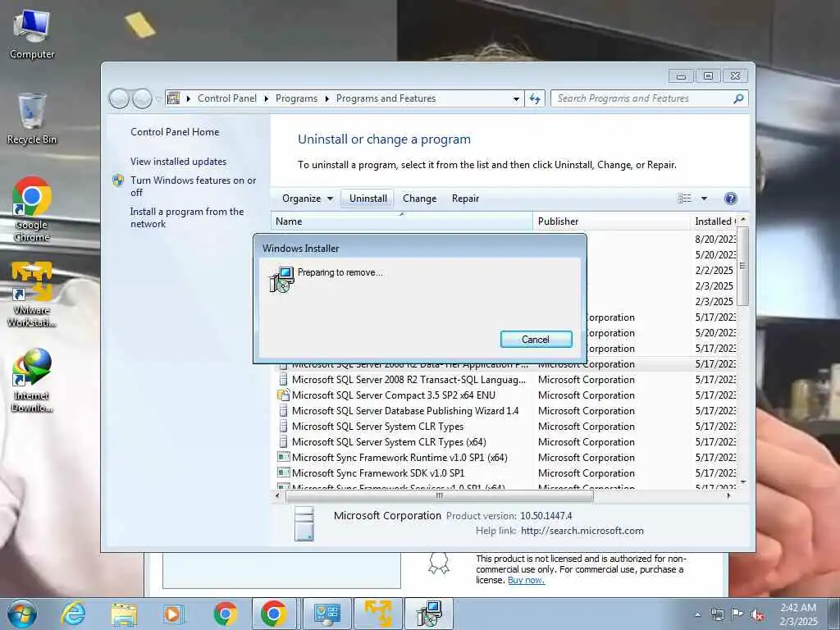
Task: Click the Buy now link
Action: [x=526, y=580]
